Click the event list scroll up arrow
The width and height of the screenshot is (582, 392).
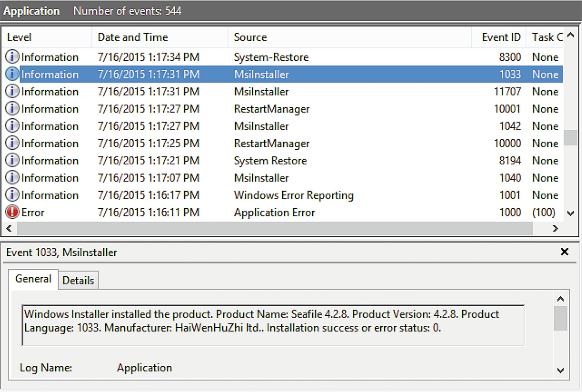(571, 35)
